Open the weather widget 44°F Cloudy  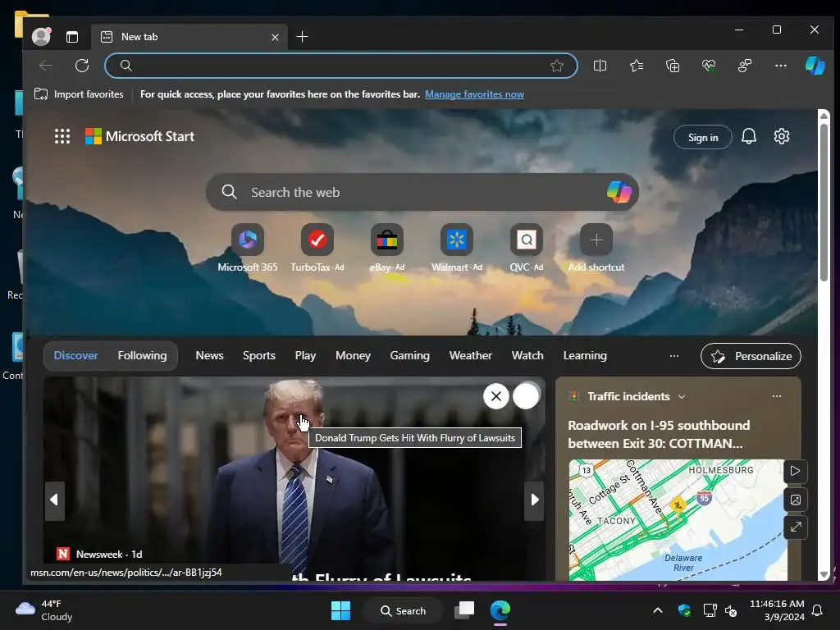coord(44,610)
